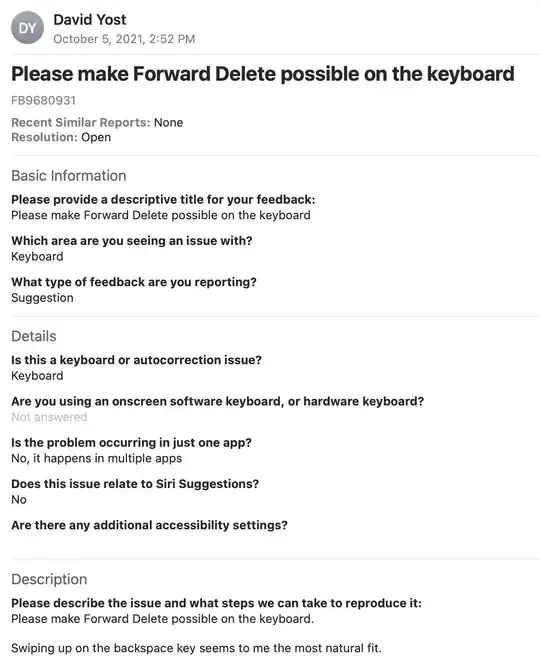The image size is (540, 666).
Task: Click the Keyboard answer under Which area
Action: tap(37, 257)
